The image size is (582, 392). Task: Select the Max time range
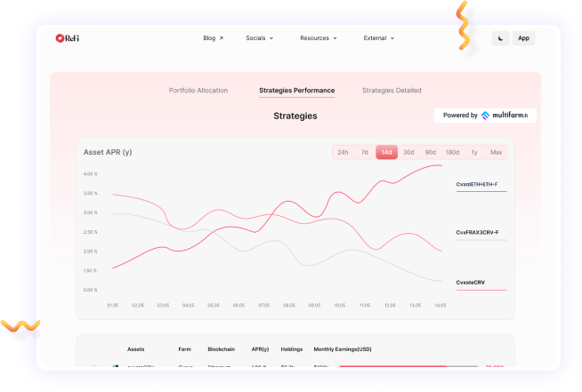(x=496, y=152)
